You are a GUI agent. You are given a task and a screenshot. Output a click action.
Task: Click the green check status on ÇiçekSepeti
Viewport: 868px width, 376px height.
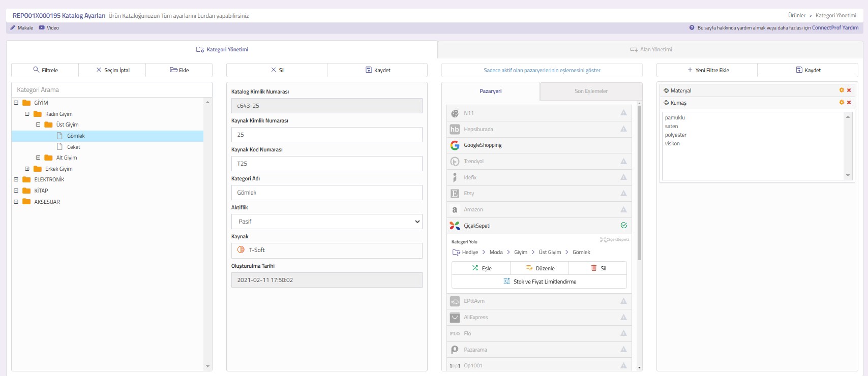(x=623, y=226)
